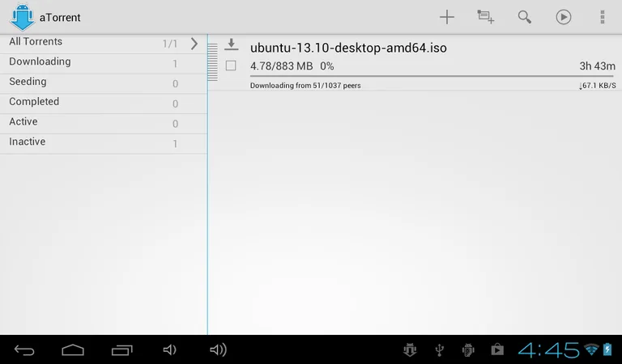Click the '3h 43m' remaining time
Screen dimensions: 622x364
(597, 66)
